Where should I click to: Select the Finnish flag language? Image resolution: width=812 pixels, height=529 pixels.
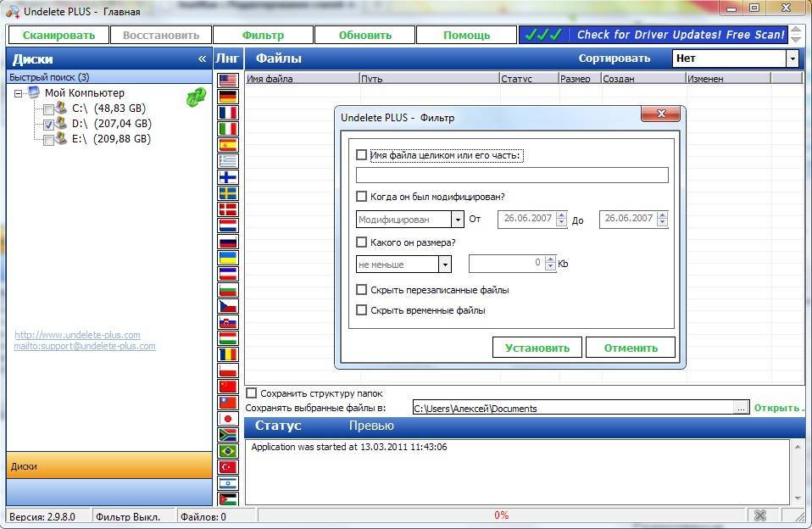228,176
